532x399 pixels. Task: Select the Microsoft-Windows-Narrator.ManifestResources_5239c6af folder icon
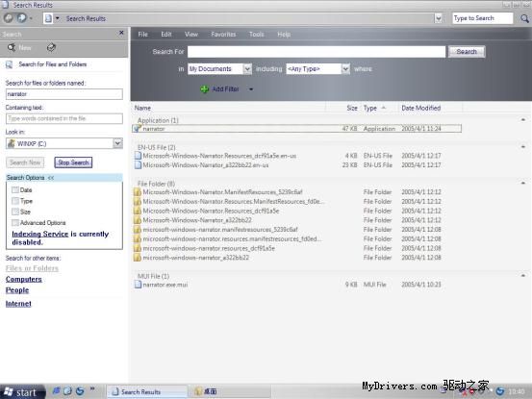click(x=138, y=192)
